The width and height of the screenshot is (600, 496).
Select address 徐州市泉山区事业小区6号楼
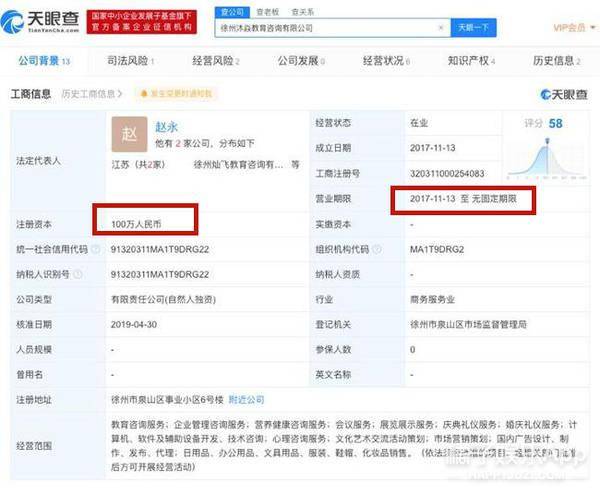167,400
